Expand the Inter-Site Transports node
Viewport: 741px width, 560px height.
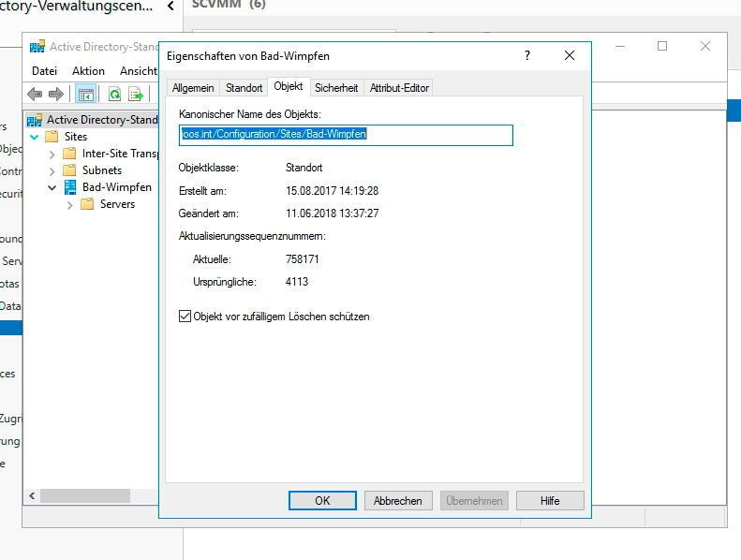point(52,155)
